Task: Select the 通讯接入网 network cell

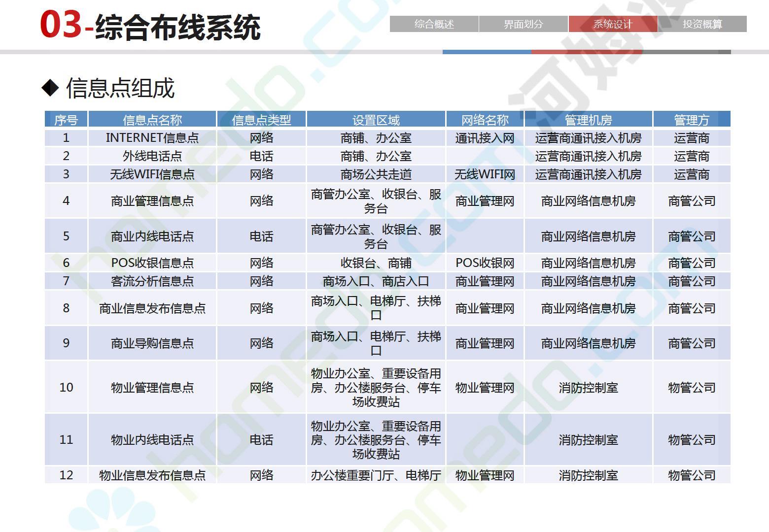Action: pos(485,138)
